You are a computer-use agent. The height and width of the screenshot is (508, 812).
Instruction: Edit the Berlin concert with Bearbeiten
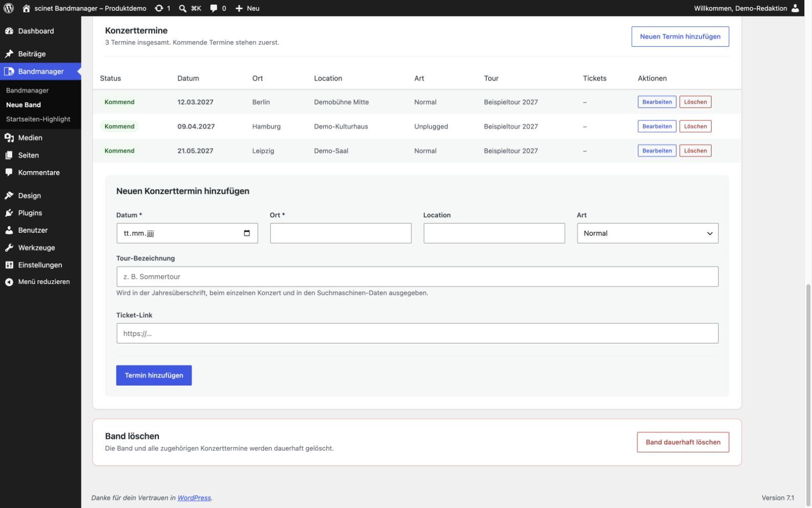[657, 102]
